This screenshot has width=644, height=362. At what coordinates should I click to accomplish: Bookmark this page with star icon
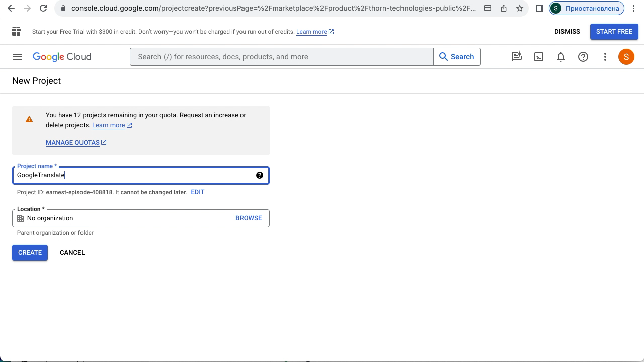[520, 8]
